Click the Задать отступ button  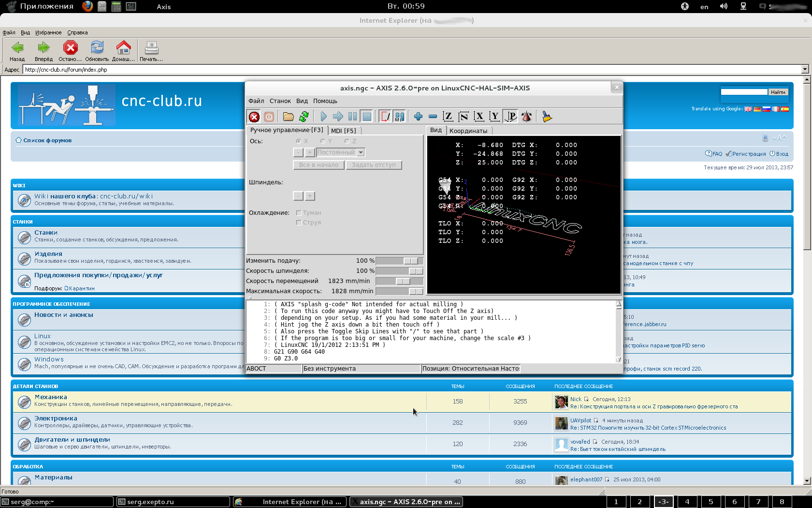[374, 165]
